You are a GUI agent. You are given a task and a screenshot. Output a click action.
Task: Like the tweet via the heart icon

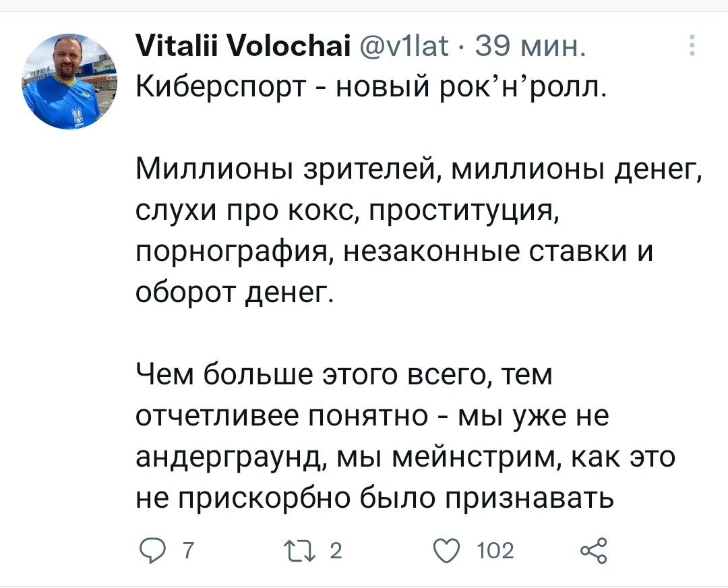(445, 551)
